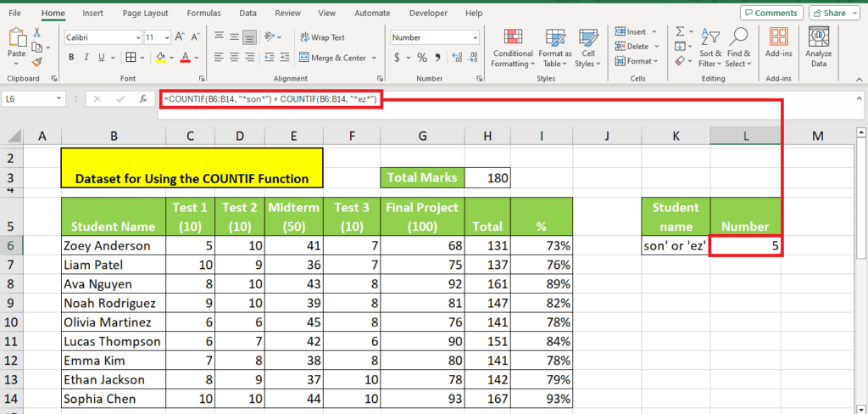The width and height of the screenshot is (868, 414).
Task: Click the Increase Font Size icon
Action: point(179,38)
